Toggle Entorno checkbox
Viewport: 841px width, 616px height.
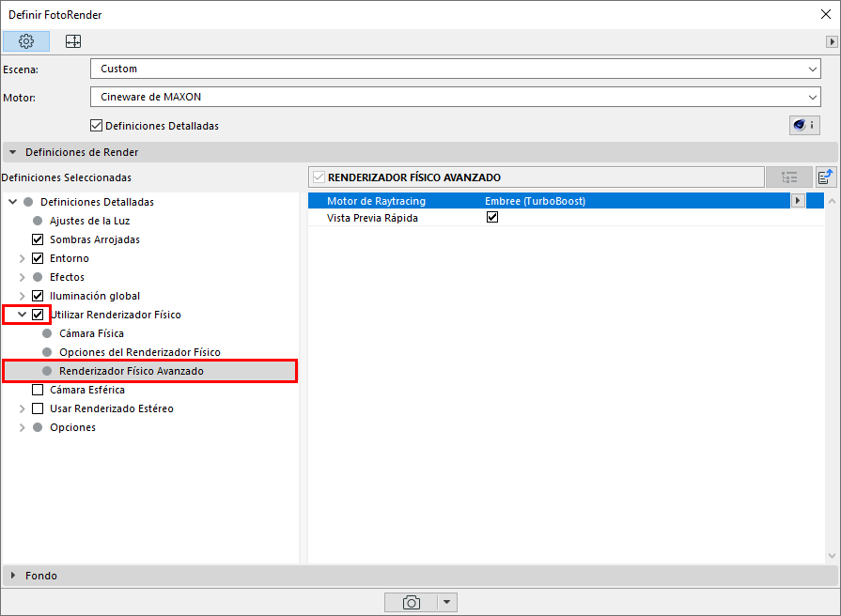[38, 258]
